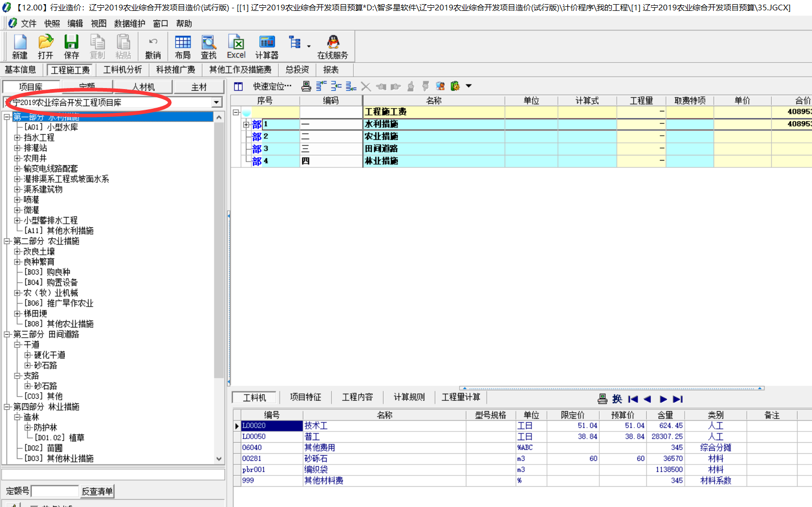This screenshot has width=812, height=507.
Task: Expand the 挡水工程 tree node
Action: tap(17, 138)
